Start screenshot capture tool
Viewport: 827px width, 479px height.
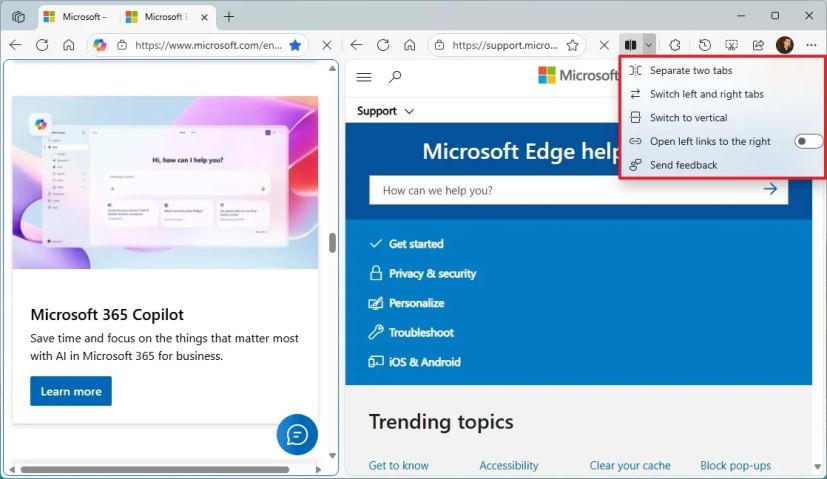click(732, 45)
